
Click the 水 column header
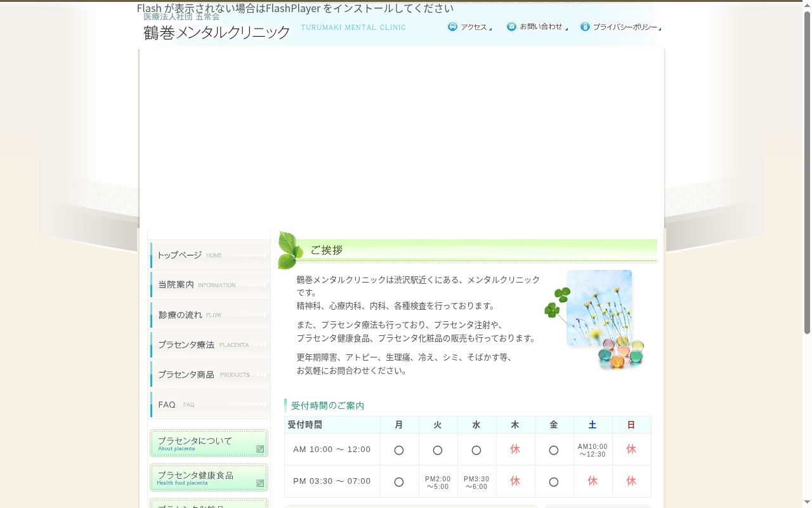click(476, 425)
